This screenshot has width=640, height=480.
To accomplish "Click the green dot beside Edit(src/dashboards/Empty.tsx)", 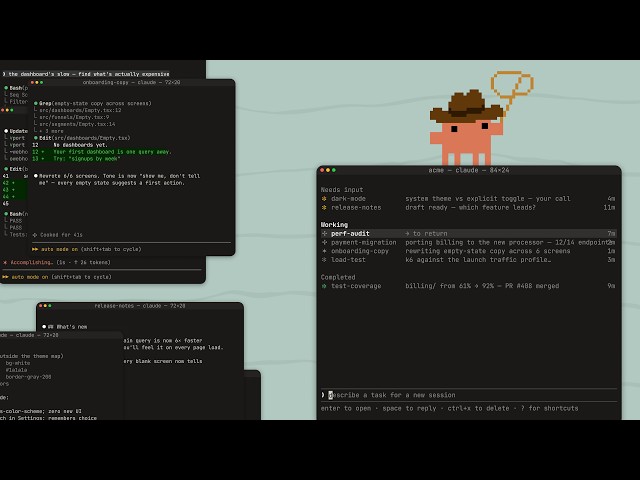I will click(x=36, y=138).
